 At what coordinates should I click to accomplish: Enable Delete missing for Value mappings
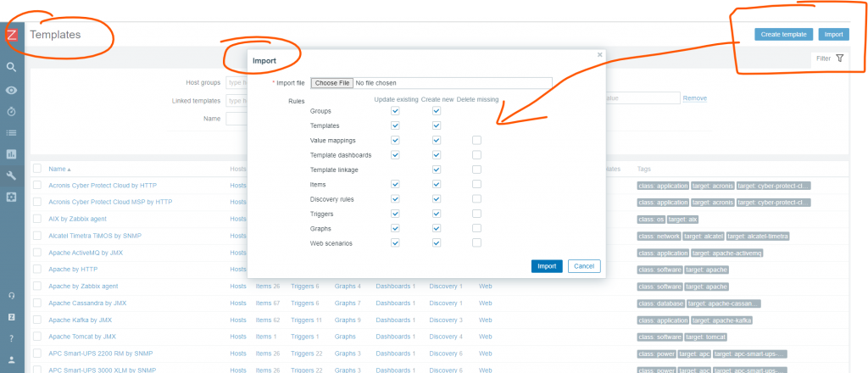[476, 140]
